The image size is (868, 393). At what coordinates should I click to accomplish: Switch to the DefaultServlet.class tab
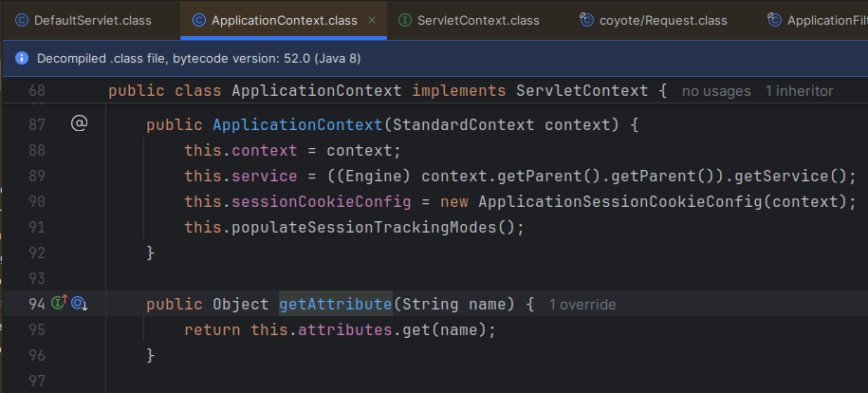[x=86, y=20]
